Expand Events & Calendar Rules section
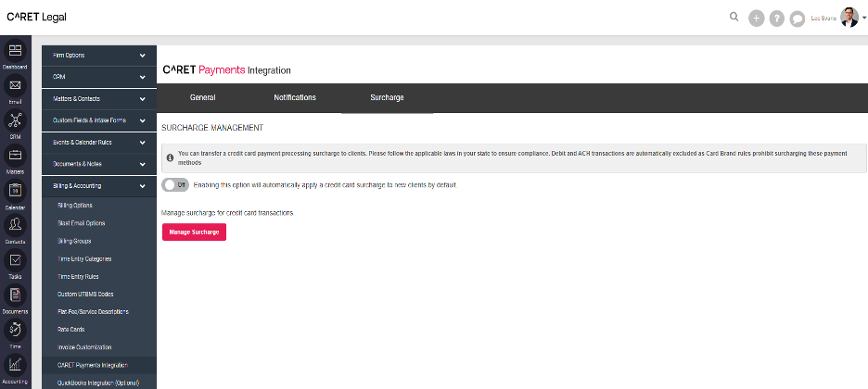 [99, 142]
